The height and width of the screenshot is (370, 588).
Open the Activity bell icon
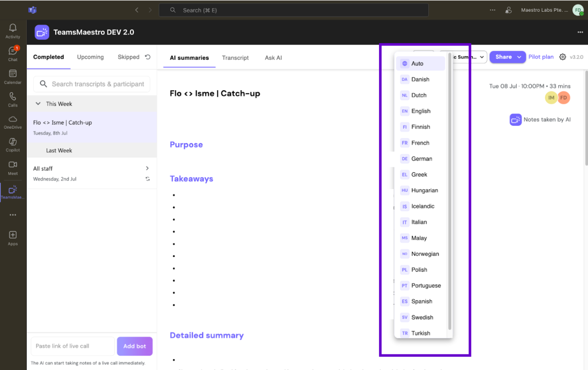click(x=13, y=31)
